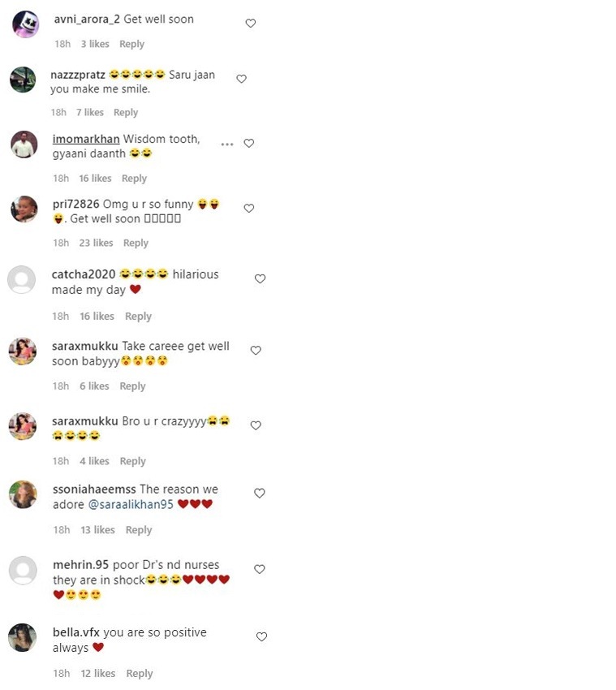The width and height of the screenshot is (616, 690).
Task: Like avni_arora_2's comment with the heart
Action: pos(250,23)
